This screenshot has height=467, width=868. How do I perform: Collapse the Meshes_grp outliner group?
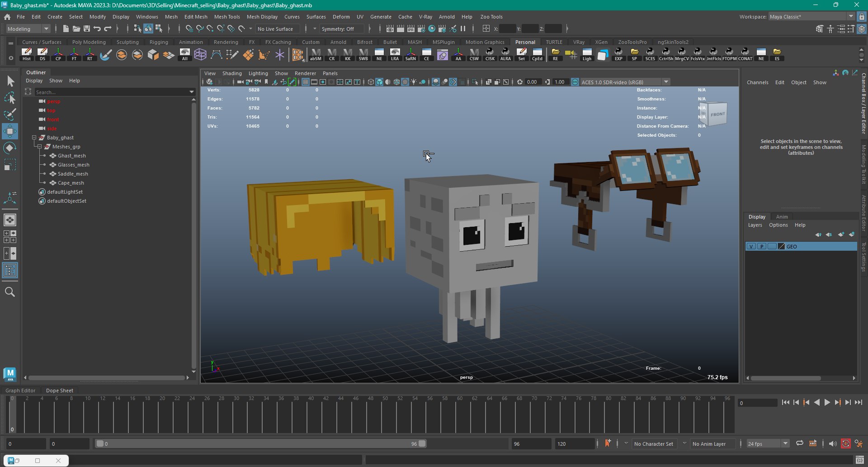point(40,147)
